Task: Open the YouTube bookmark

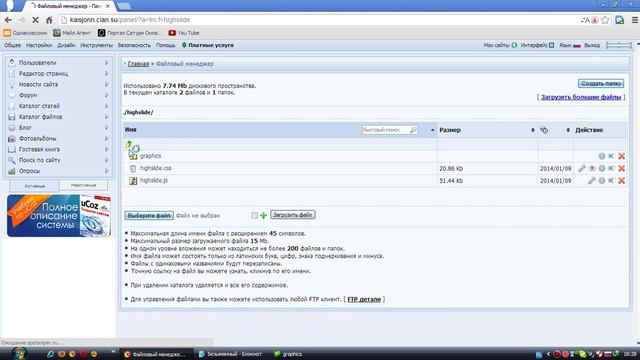Action: click(184, 33)
